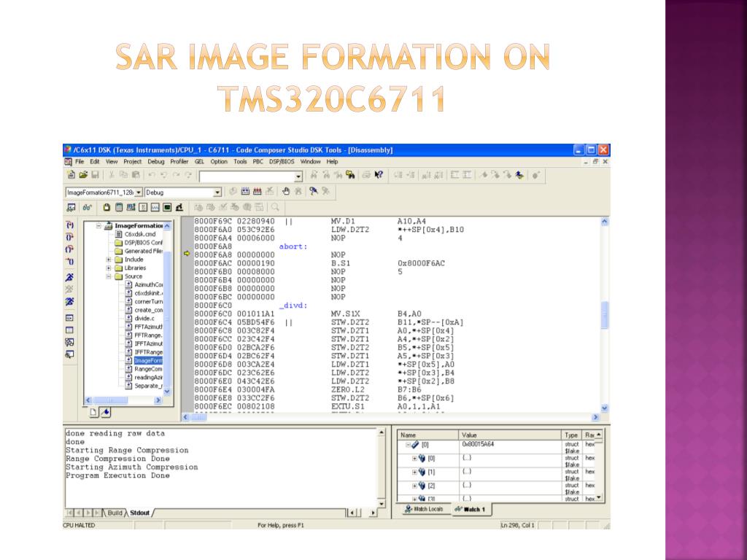
Task: Click the View Stack icon in side toolbar
Action: pos(69,342)
